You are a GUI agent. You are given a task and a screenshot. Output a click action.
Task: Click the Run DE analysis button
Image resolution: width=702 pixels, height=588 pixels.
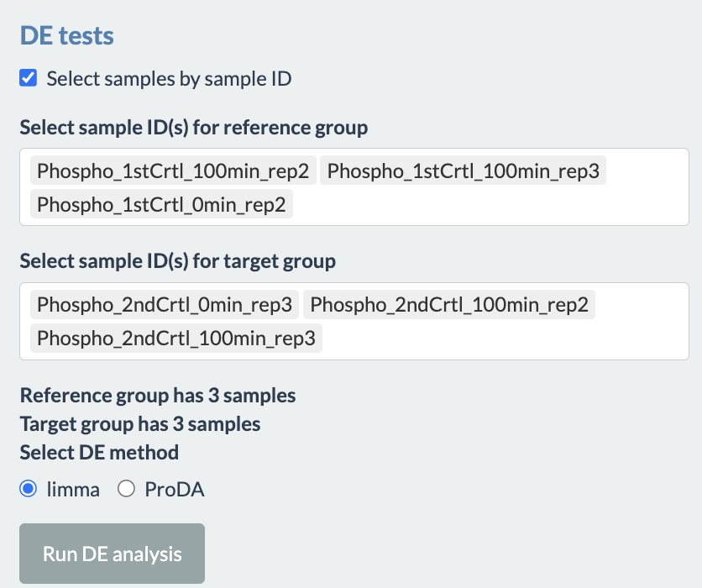pos(112,554)
